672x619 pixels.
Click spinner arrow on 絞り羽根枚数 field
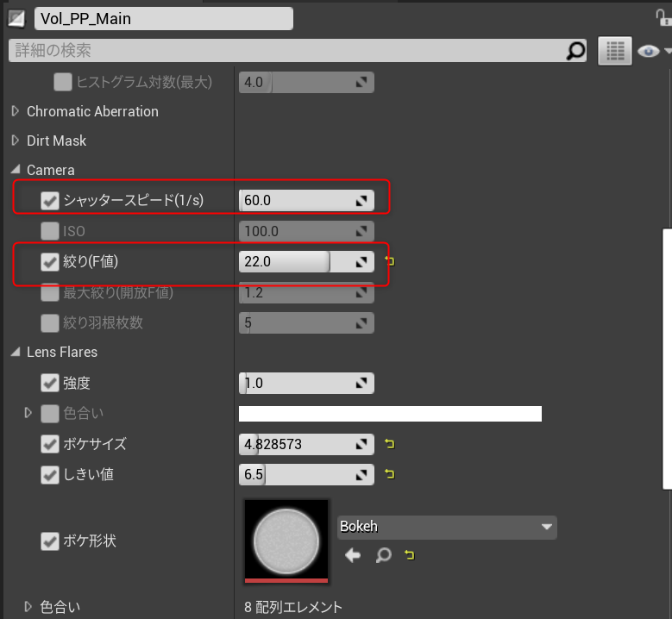point(361,323)
